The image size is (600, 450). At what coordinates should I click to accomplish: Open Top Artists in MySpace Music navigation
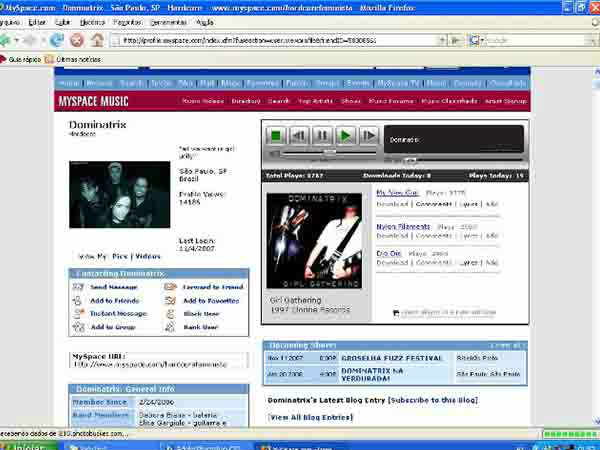pos(315,101)
